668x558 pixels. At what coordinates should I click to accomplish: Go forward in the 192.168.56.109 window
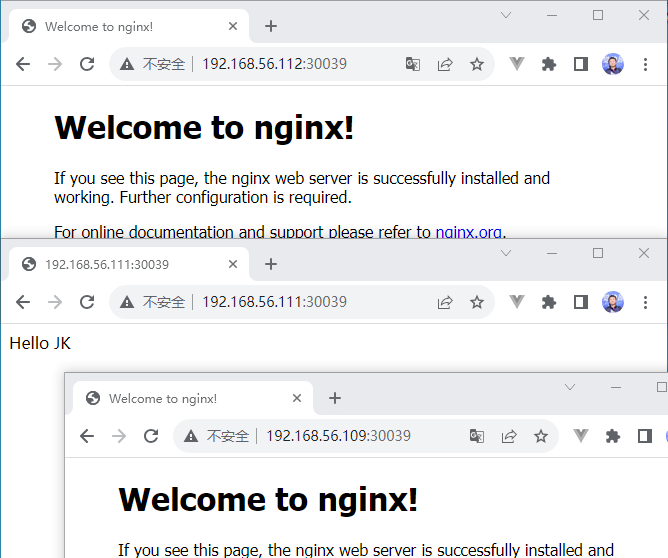(x=119, y=436)
